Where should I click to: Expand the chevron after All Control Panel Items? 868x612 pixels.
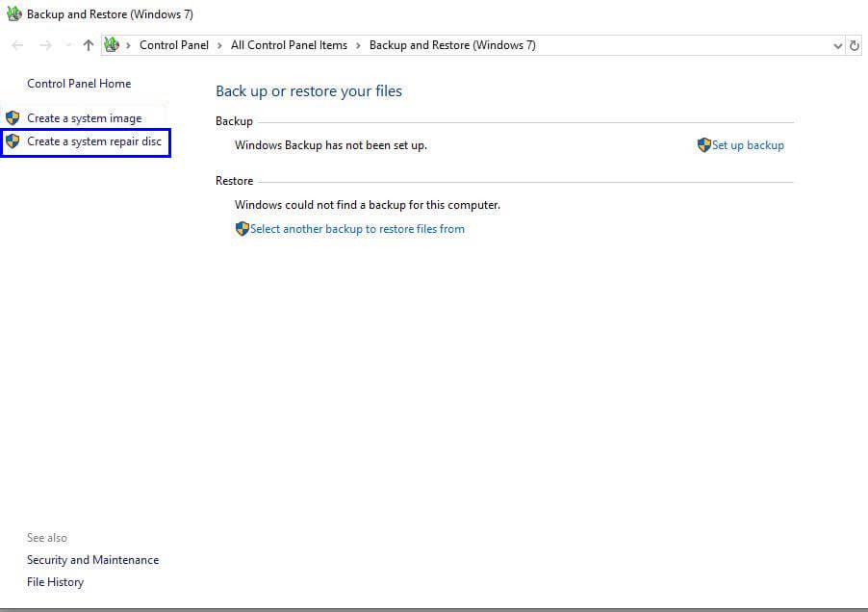[358, 45]
